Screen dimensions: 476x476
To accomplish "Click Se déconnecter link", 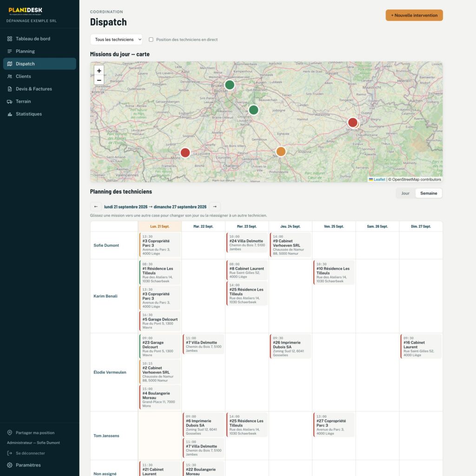I will (x=30, y=453).
